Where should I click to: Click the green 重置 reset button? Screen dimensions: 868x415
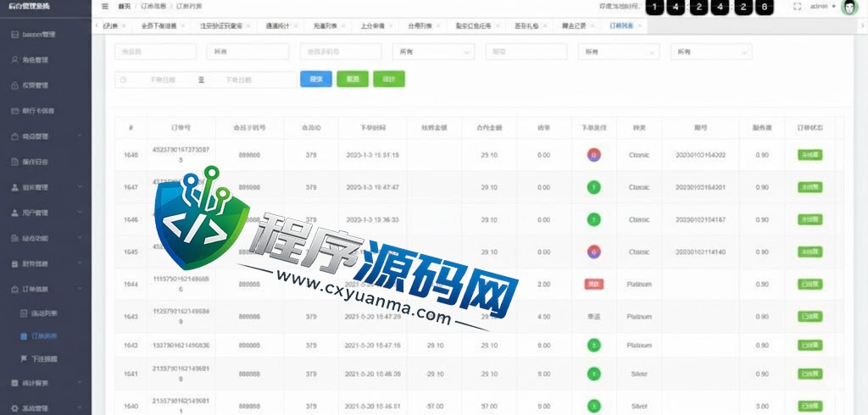(353, 79)
